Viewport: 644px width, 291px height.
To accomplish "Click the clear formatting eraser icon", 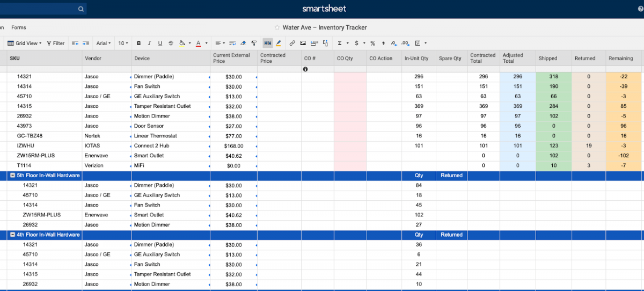I will tap(243, 43).
